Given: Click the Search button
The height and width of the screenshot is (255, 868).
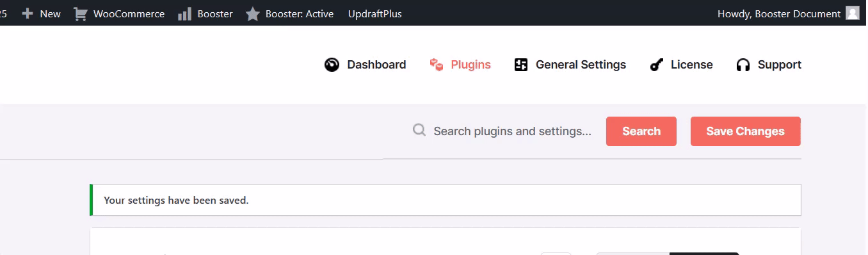Looking at the screenshot, I should (641, 131).
